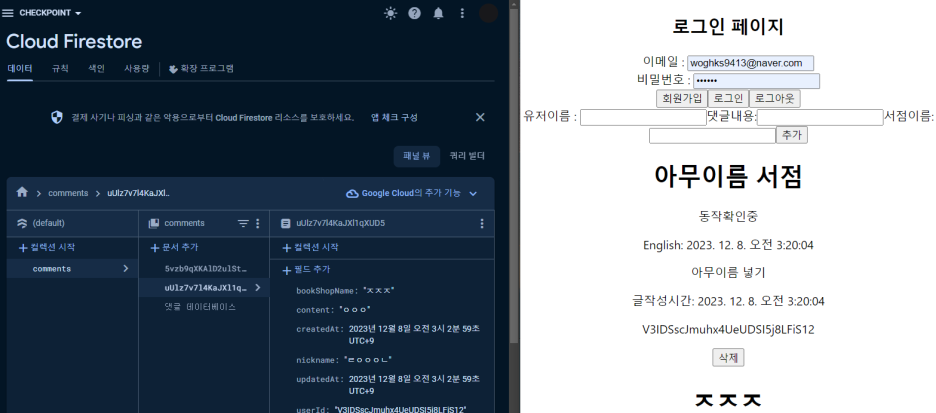
Task: Click the document icon next to uUlz7v7l4KaJXl1qXUD5
Action: pos(285,223)
